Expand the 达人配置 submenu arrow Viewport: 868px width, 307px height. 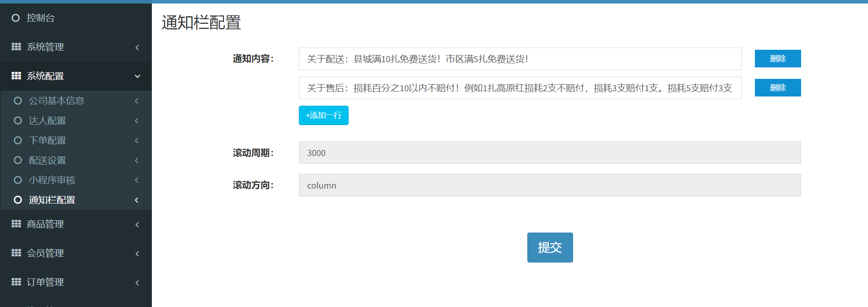point(136,121)
